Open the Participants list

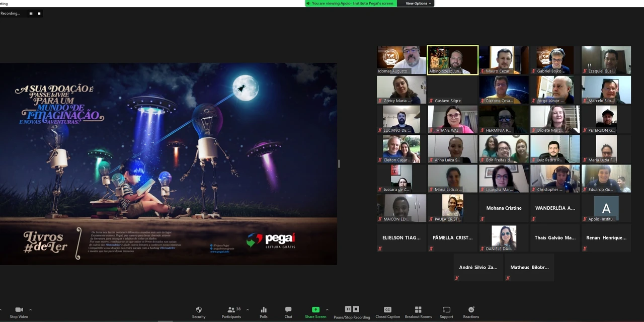[231, 312]
